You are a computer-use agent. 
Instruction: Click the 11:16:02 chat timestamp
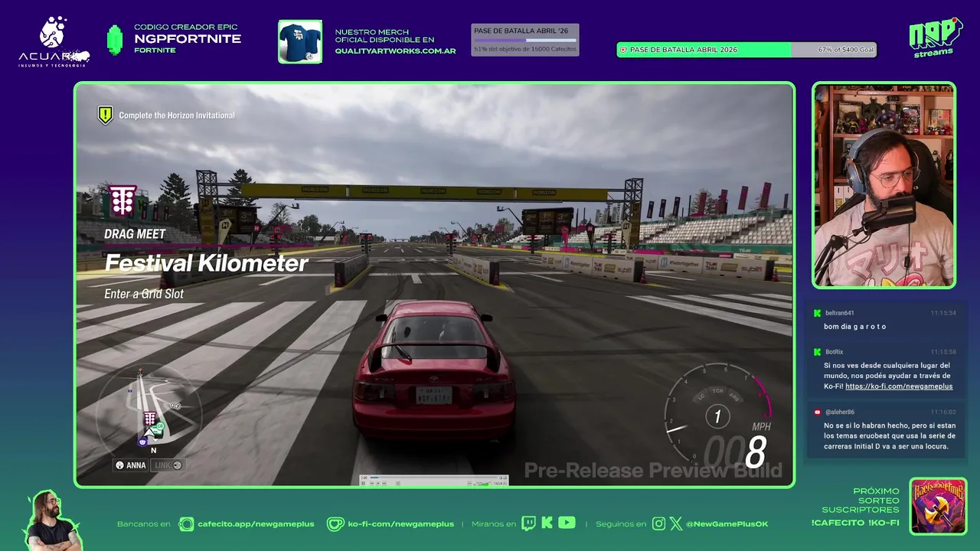pos(942,412)
